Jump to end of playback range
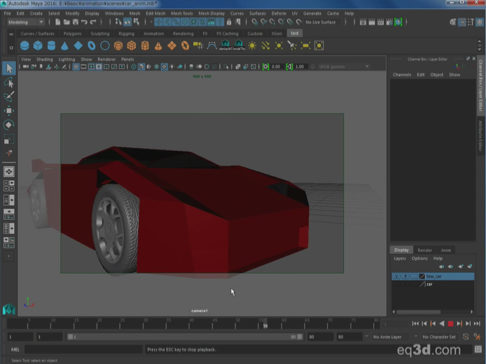Screen dimensions: 486x364 pyautogui.click(x=477, y=324)
